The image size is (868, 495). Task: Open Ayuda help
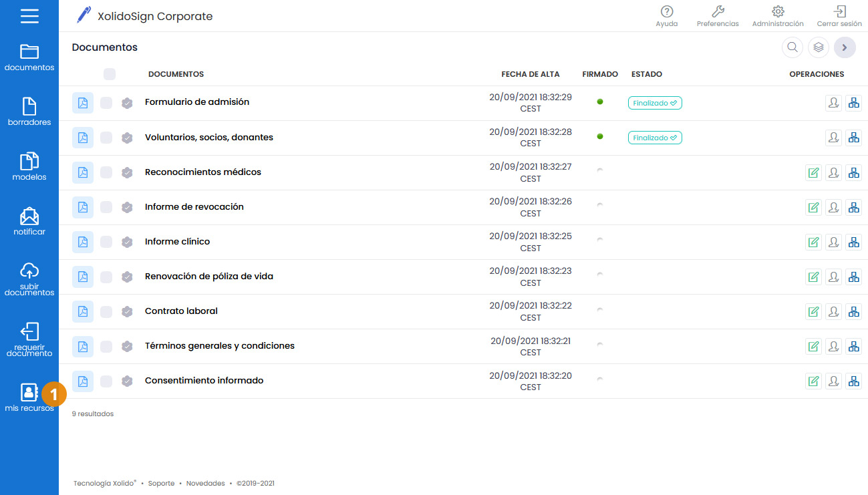click(666, 16)
